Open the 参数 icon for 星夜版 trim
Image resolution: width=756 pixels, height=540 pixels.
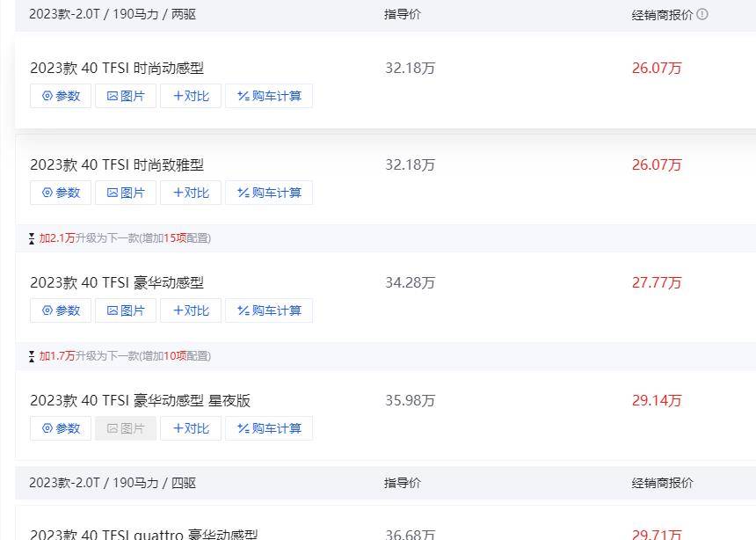47,428
